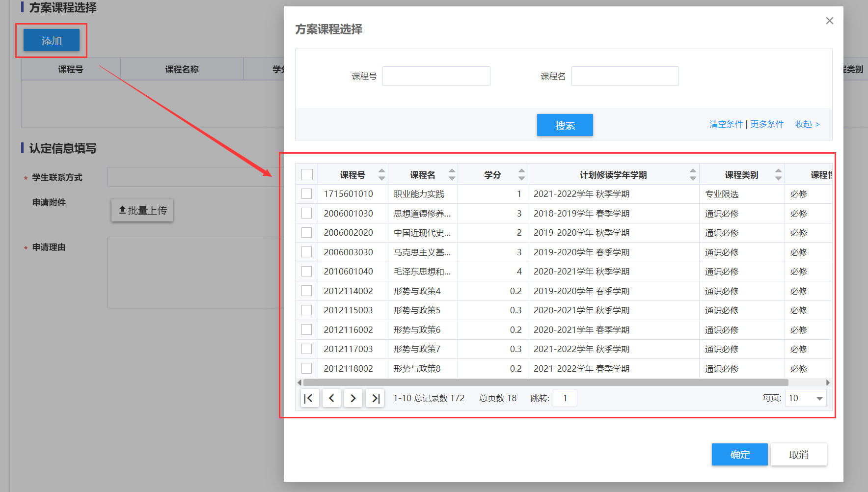The image size is (868, 492).
Task: Click the 申请理由 textarea in background
Action: click(195, 273)
